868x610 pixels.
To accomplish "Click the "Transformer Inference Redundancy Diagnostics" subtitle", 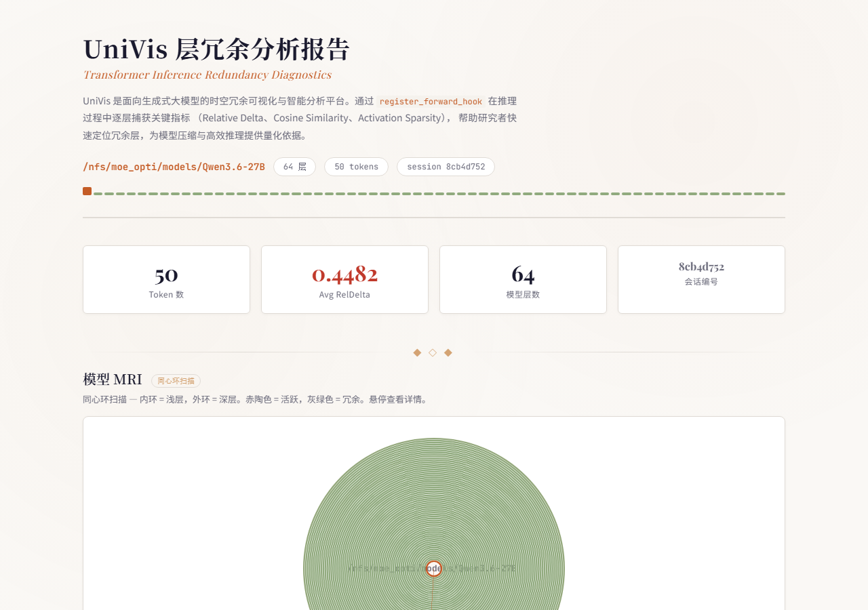I will 207,75.
